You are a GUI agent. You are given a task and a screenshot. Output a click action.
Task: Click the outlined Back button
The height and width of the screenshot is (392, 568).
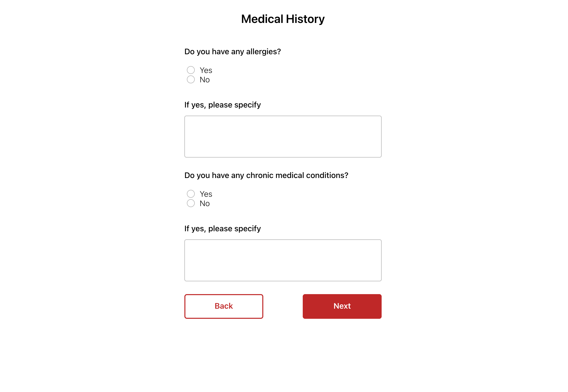coord(224,306)
